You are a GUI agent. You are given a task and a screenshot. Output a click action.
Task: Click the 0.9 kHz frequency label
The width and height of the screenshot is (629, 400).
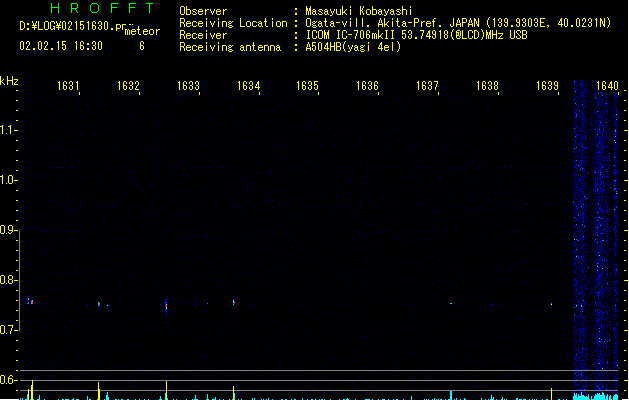coord(7,230)
